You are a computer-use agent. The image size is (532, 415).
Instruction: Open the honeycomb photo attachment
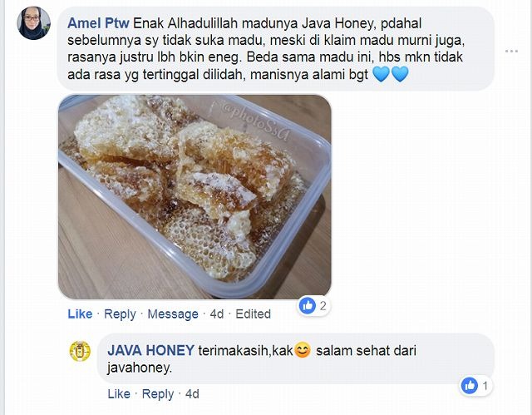[195, 197]
